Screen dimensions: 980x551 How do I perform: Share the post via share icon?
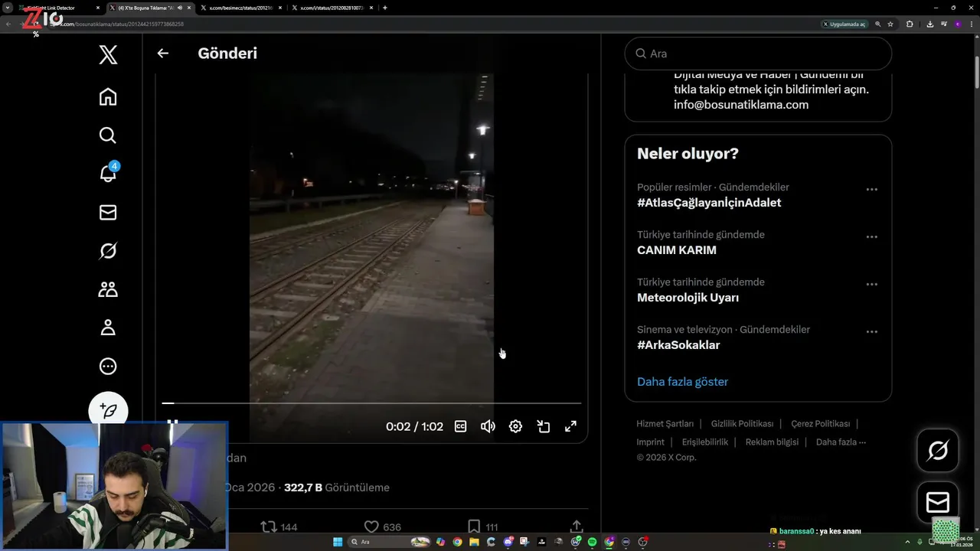pyautogui.click(x=577, y=527)
